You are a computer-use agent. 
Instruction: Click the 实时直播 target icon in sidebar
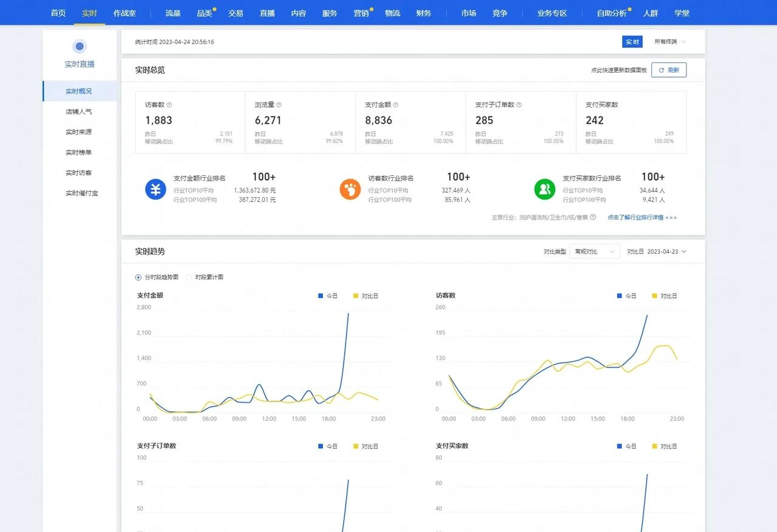pos(80,46)
